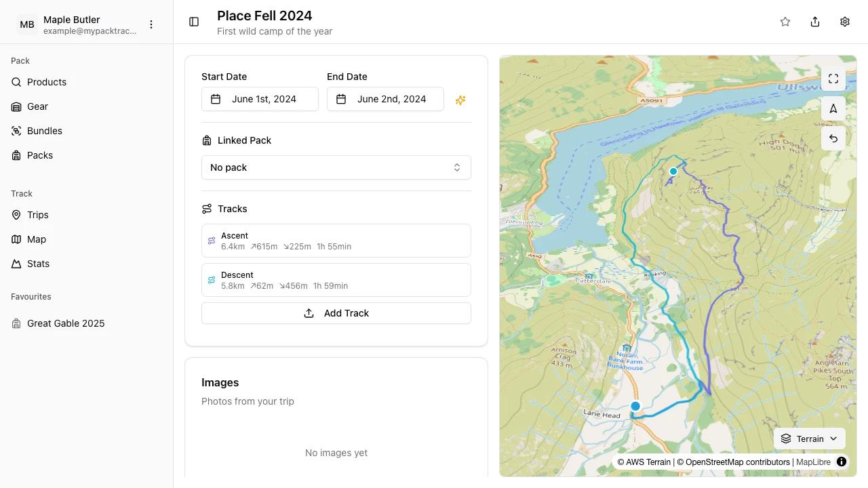
Task: Click the sparkle auto-date icon
Action: point(460,100)
